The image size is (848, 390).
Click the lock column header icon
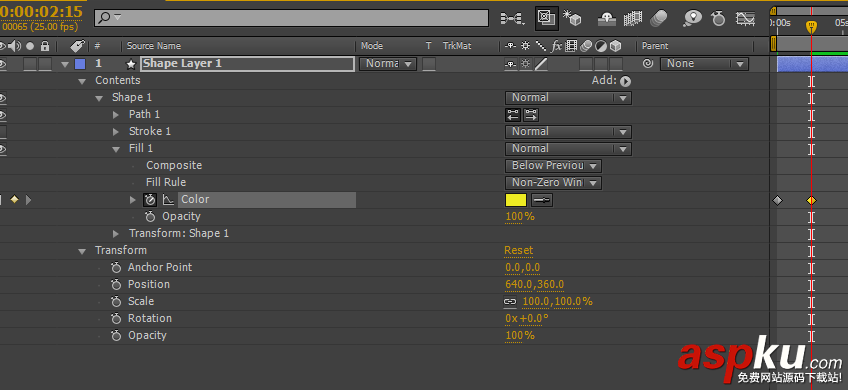pos(45,46)
